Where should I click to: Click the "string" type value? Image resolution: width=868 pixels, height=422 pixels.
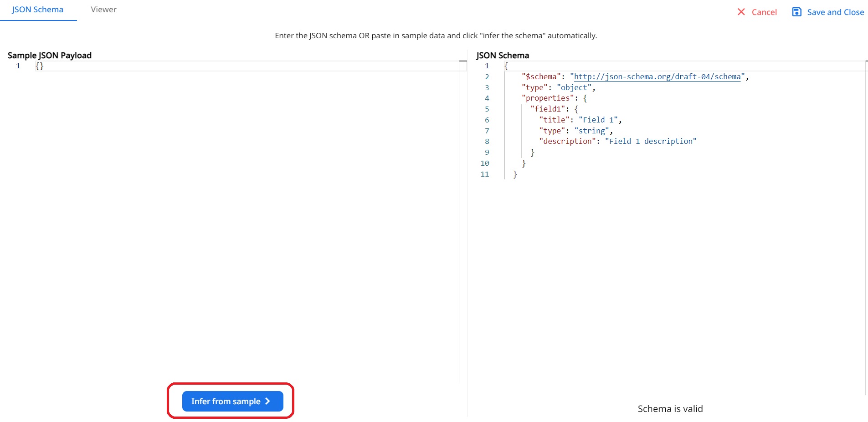click(591, 131)
